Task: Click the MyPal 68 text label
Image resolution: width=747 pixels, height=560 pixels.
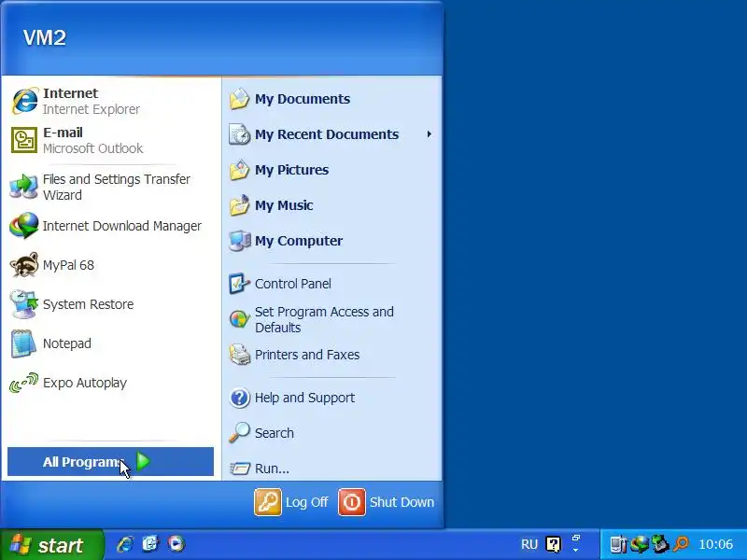Action: pos(68,265)
